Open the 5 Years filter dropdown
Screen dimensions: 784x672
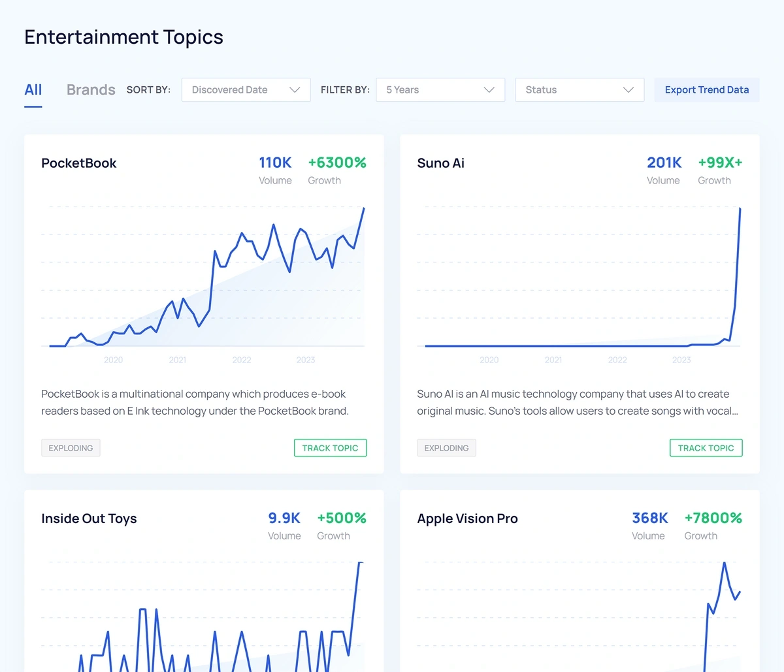click(440, 90)
